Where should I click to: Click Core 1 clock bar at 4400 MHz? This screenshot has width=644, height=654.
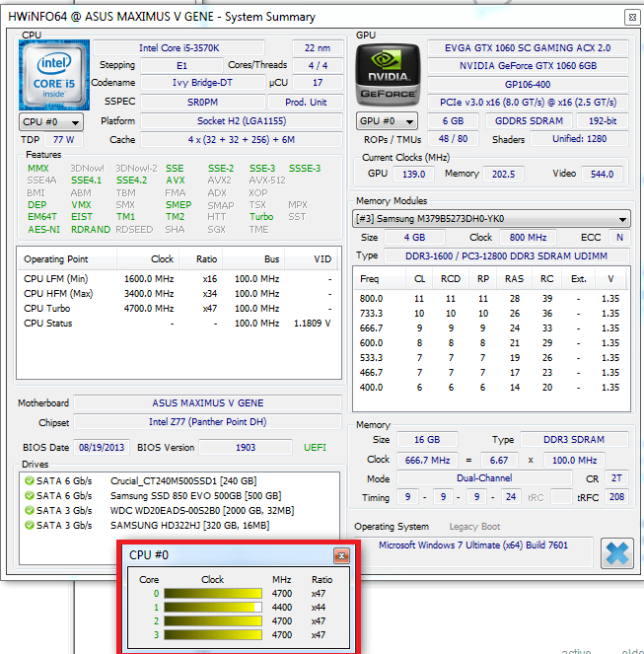213,608
